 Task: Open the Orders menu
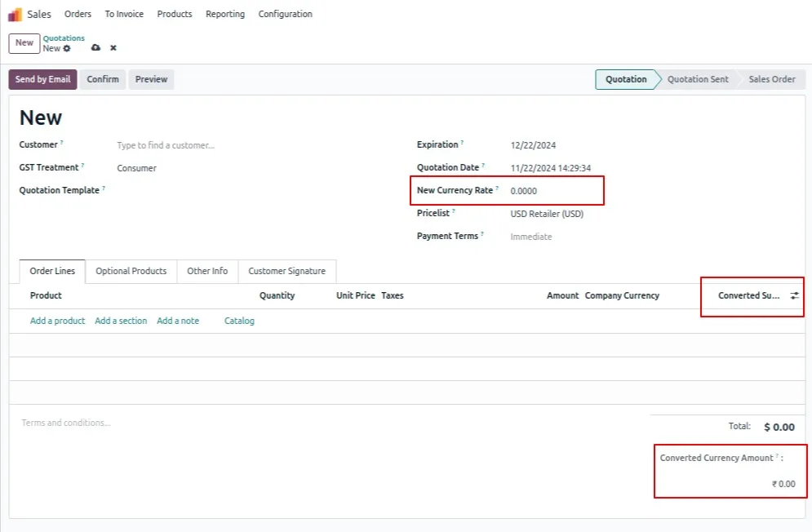78,14
